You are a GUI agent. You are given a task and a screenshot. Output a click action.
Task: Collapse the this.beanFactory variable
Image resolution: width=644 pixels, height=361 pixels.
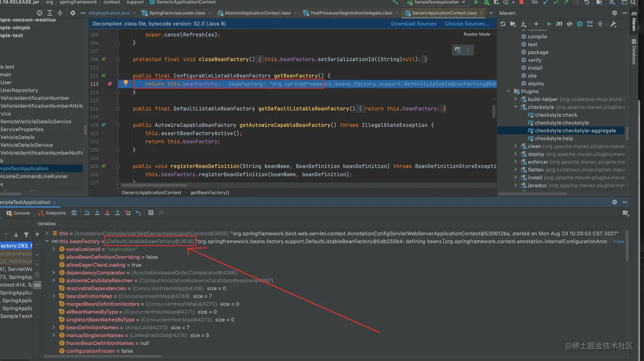(x=47, y=241)
